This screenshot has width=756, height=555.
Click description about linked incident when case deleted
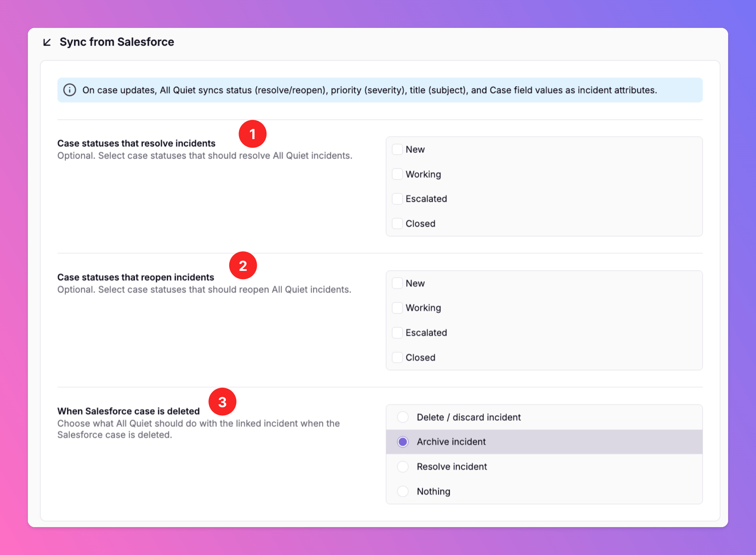(199, 429)
